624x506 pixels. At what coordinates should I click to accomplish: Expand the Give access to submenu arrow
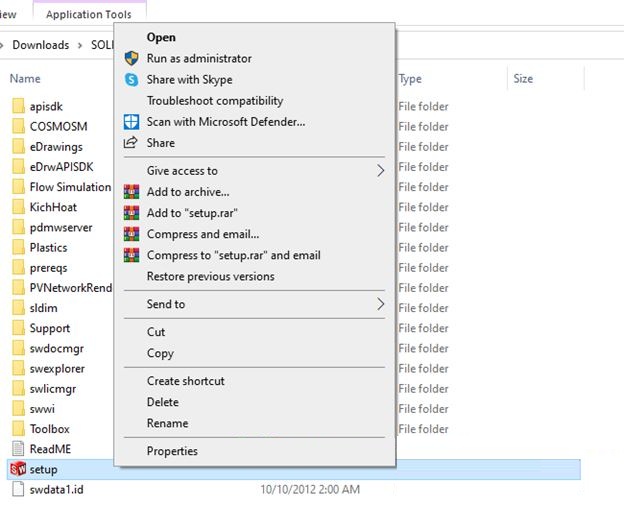(x=380, y=171)
